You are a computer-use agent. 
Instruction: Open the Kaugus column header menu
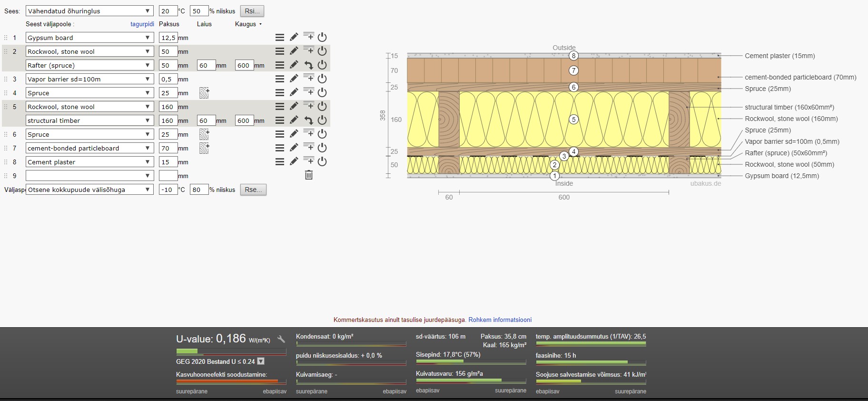pyautogui.click(x=248, y=24)
